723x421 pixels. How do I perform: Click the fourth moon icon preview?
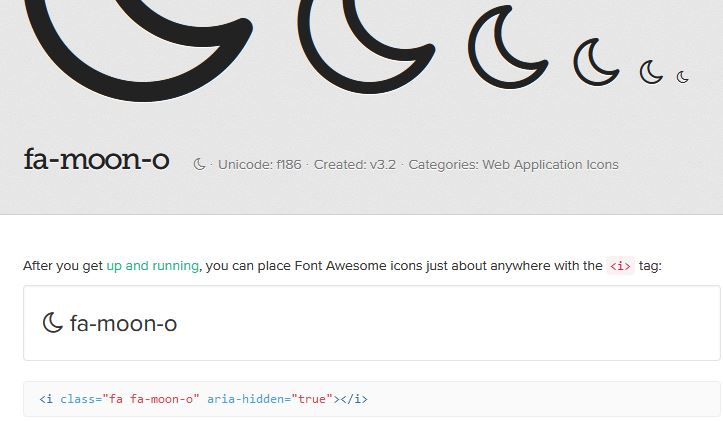coord(596,62)
